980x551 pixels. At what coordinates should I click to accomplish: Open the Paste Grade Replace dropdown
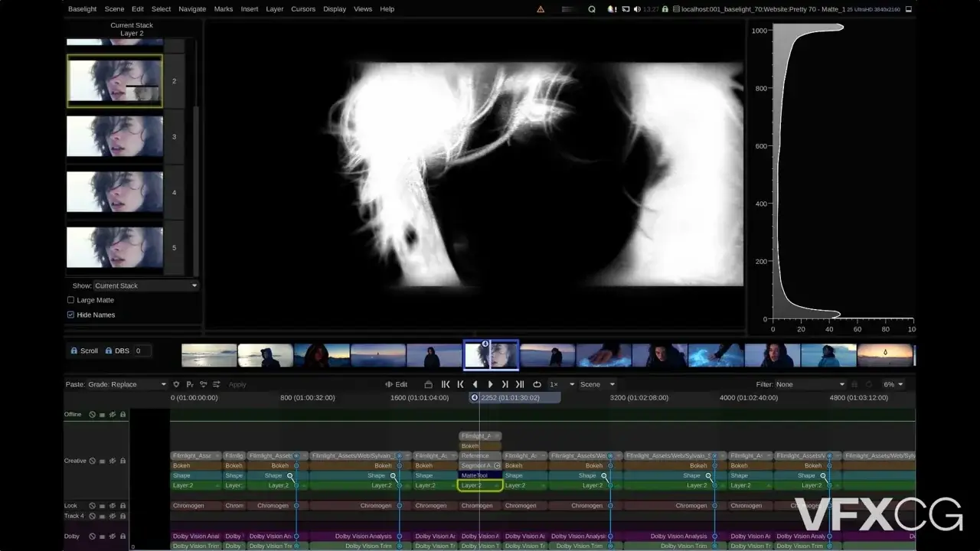[127, 384]
